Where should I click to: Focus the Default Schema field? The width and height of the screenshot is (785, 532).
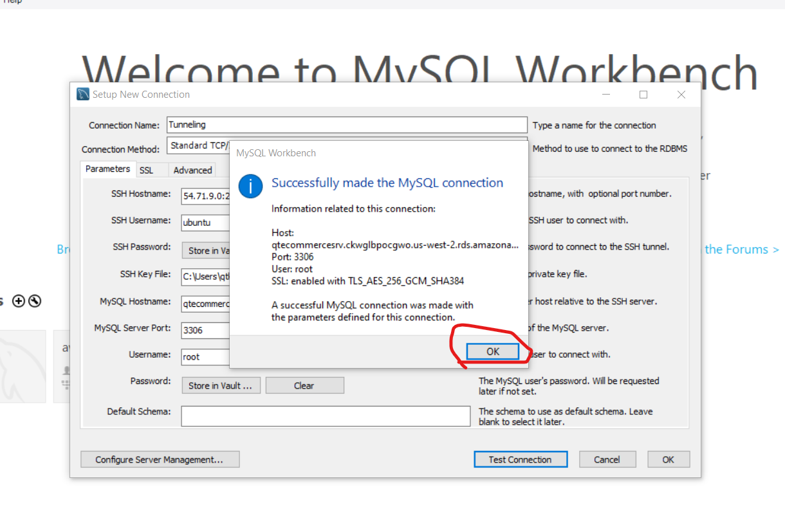pyautogui.click(x=326, y=416)
